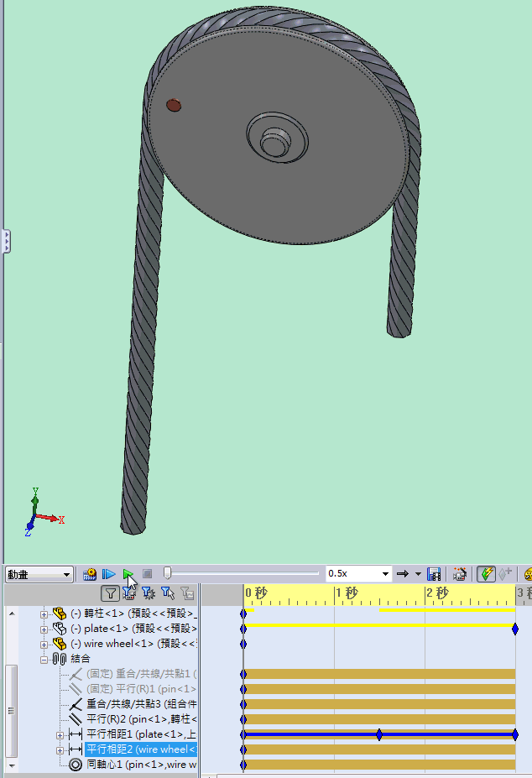This screenshot has height=778, width=532.
Task: Click the plate<1> component icon
Action: pyautogui.click(x=60, y=629)
